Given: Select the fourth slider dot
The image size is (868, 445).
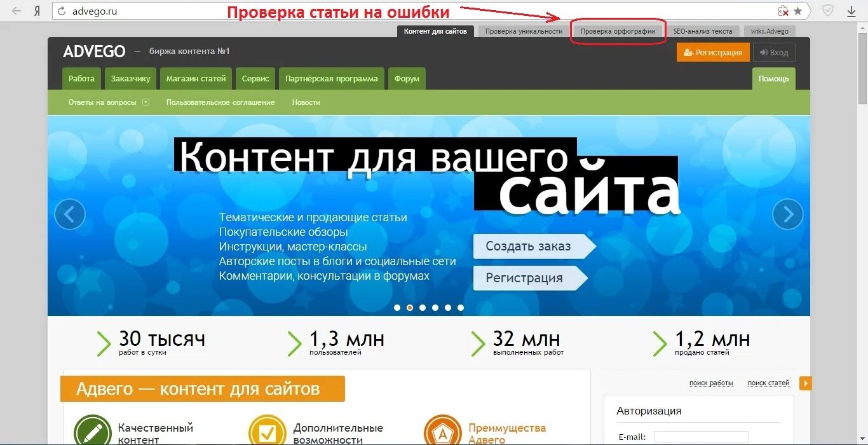Looking at the screenshot, I should (435, 308).
